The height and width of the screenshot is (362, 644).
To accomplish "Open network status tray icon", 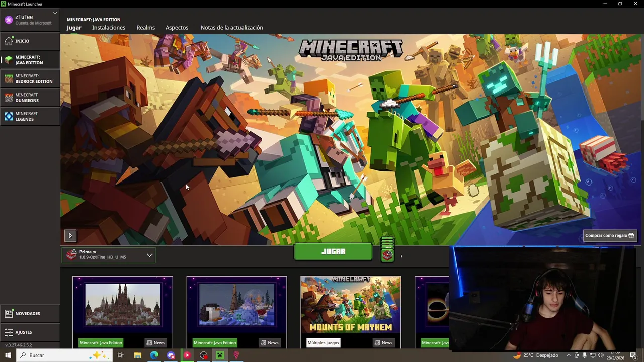I will coord(592,355).
